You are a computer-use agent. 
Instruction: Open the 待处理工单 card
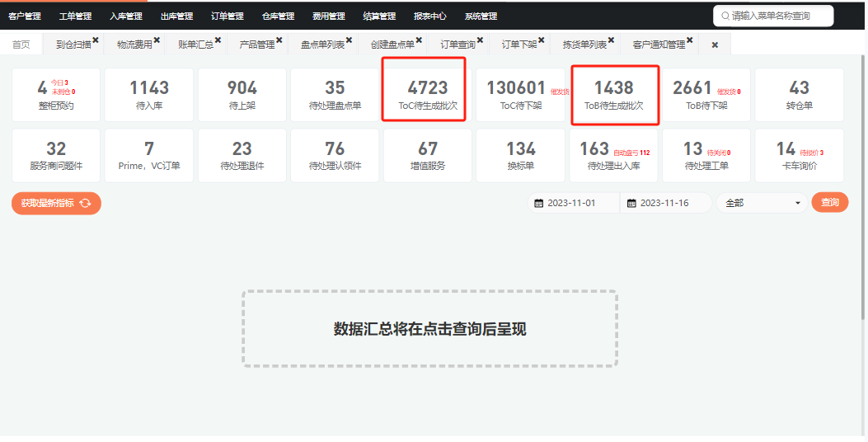(706, 156)
